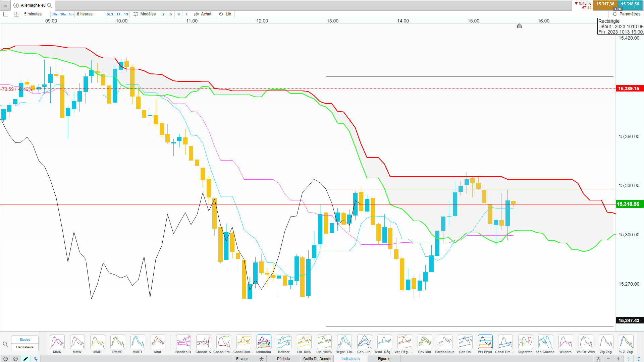Viewport: 644px width, 362px height.
Task: Toggle the Etudes indicator filter
Action: point(25,340)
